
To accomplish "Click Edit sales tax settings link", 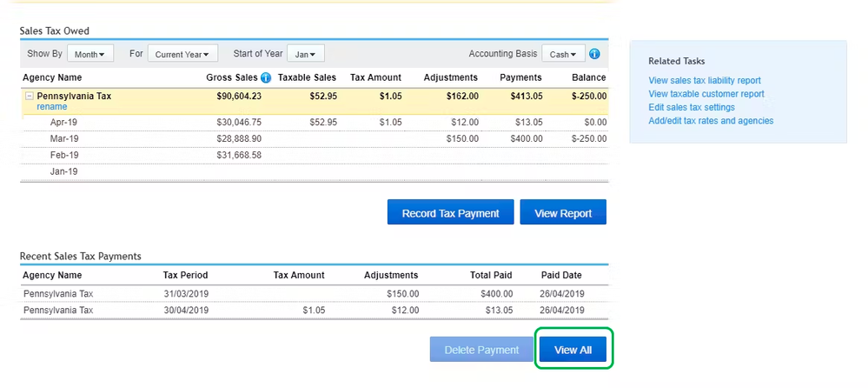I will [x=691, y=107].
